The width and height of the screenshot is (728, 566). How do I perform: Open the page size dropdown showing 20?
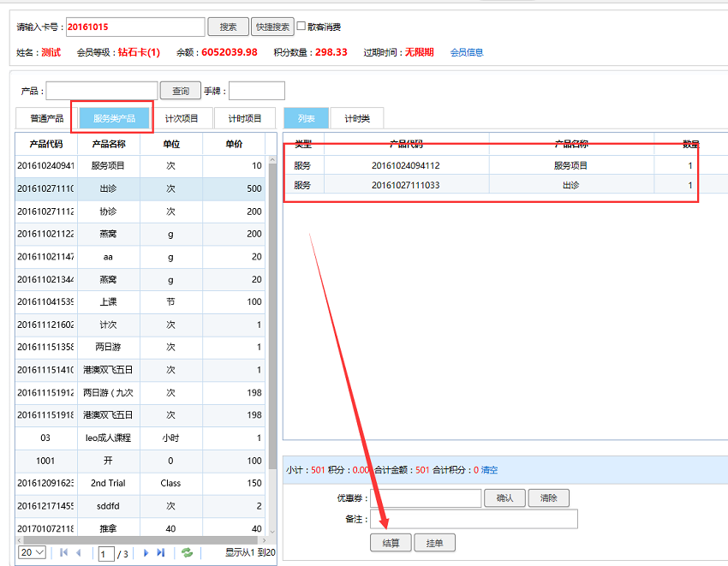[33, 553]
